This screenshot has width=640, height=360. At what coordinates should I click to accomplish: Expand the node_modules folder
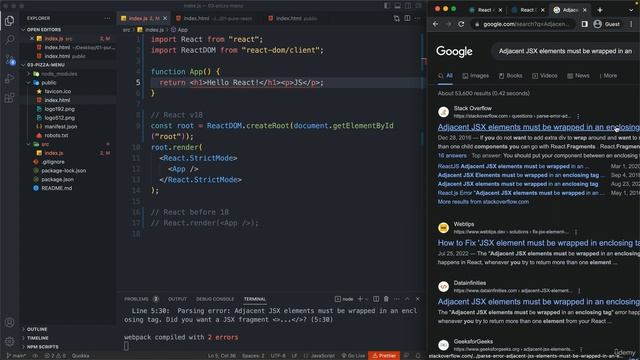point(59,74)
